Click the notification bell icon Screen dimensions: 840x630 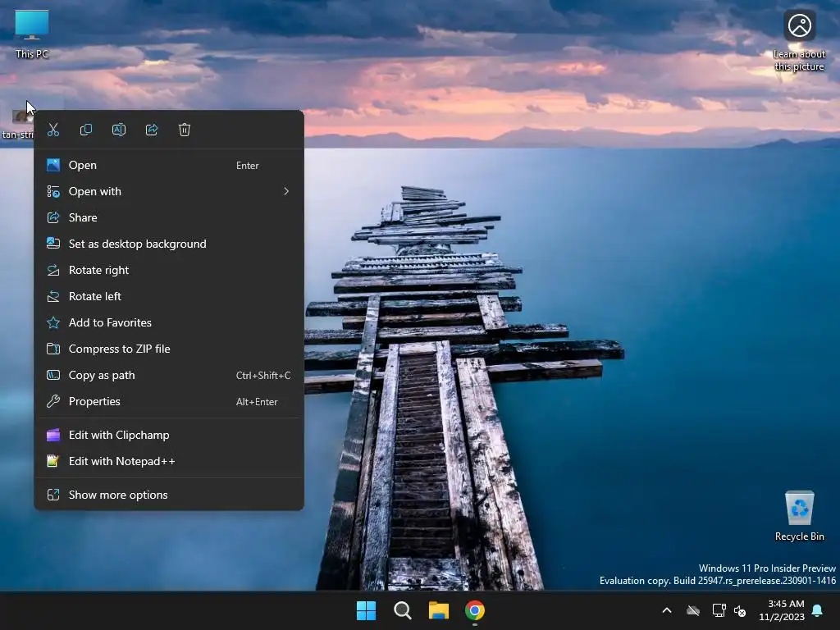pos(818,610)
